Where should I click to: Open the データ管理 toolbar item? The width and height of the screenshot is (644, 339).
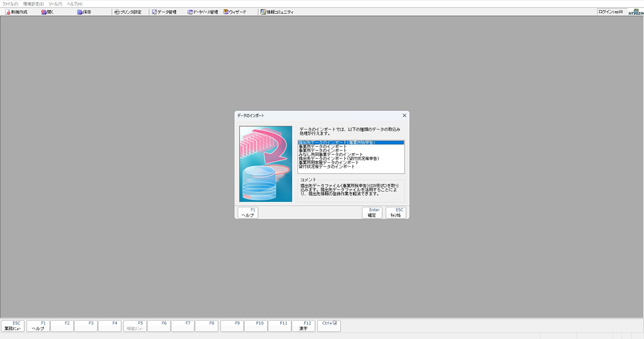(164, 12)
